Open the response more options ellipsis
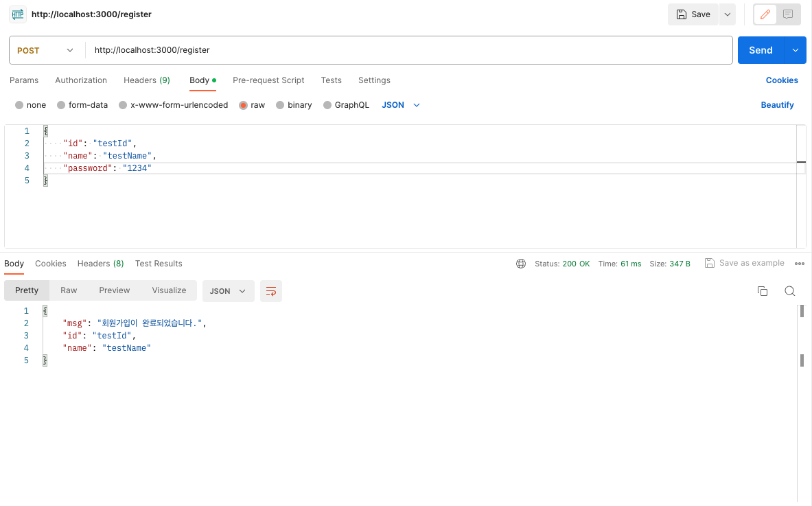This screenshot has width=812, height=506. tap(800, 264)
